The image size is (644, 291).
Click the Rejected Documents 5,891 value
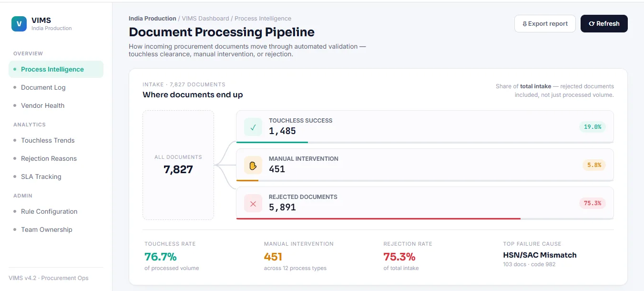282,208
